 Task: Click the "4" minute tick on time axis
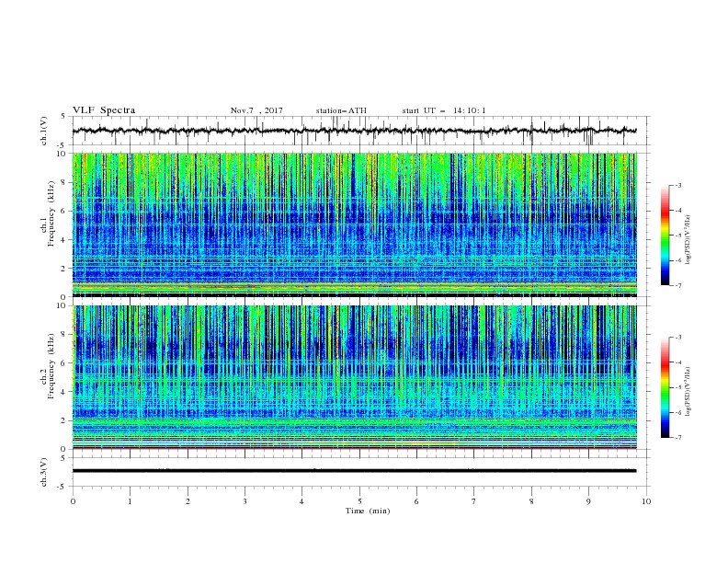(x=302, y=501)
